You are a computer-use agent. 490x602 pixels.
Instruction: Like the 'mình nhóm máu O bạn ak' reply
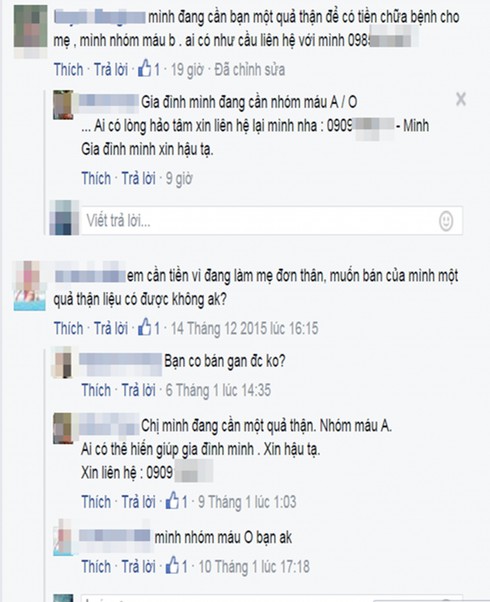(x=96, y=566)
